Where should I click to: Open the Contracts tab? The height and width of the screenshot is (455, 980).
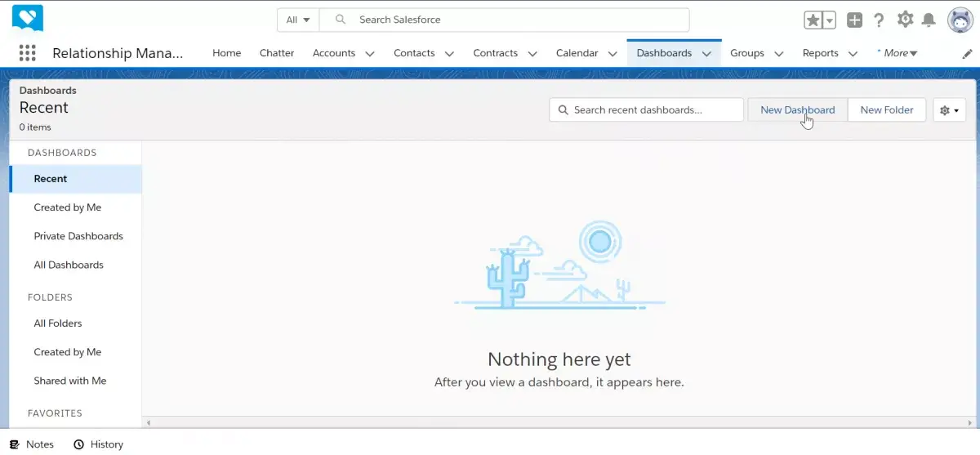[495, 53]
